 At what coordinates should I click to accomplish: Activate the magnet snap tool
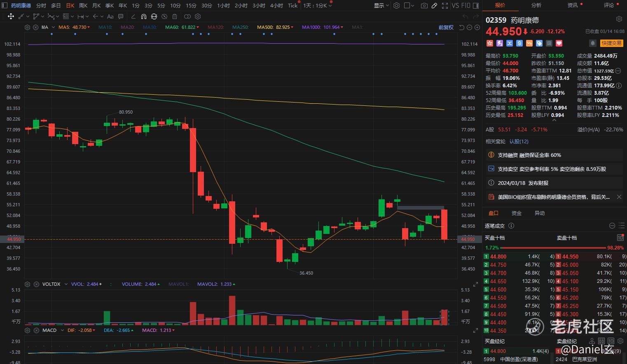coord(143,16)
